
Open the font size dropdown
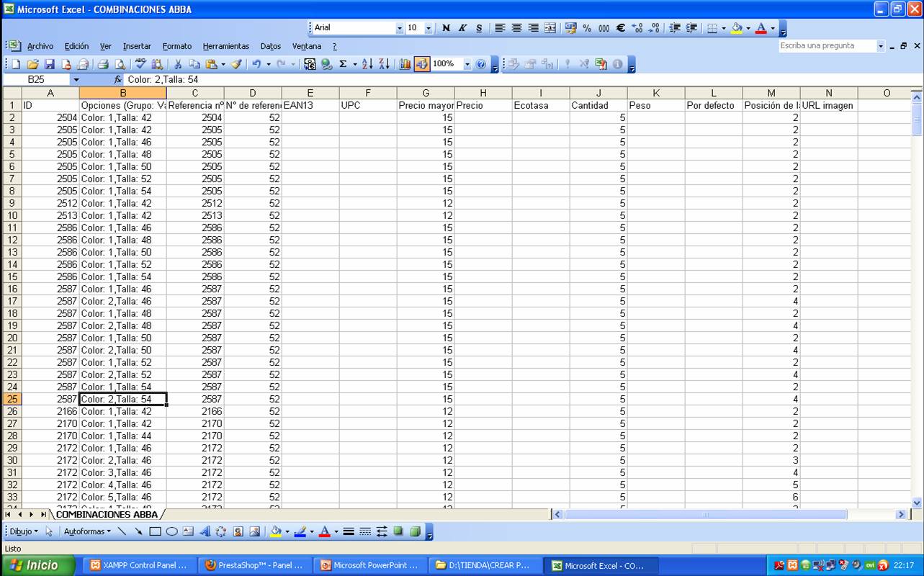click(x=429, y=28)
